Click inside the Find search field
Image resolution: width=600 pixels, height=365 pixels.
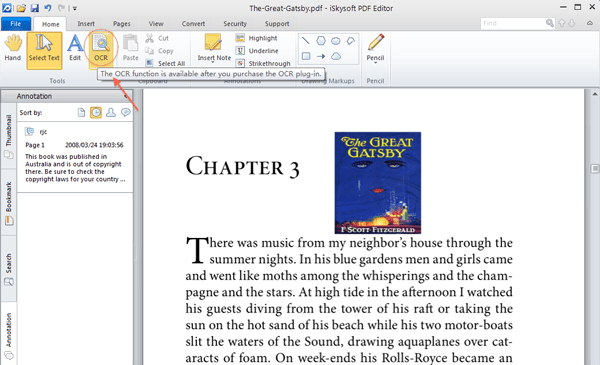click(513, 23)
